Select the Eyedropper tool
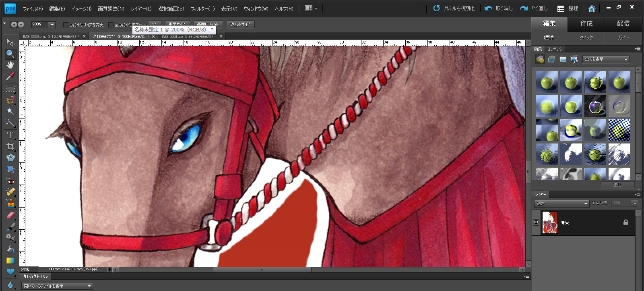The image size is (644, 291). coord(10,76)
